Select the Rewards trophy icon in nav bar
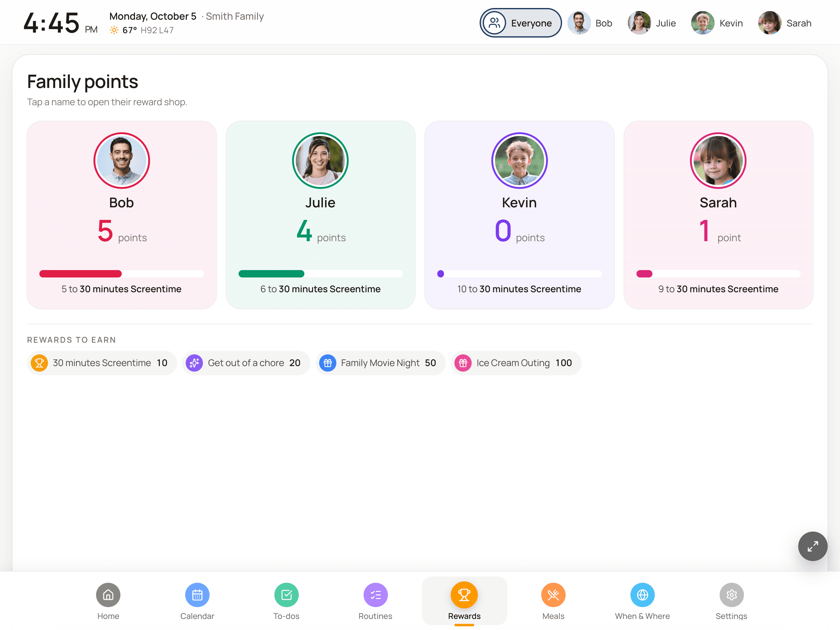Viewport: 840px width, 630px height. tap(464, 595)
